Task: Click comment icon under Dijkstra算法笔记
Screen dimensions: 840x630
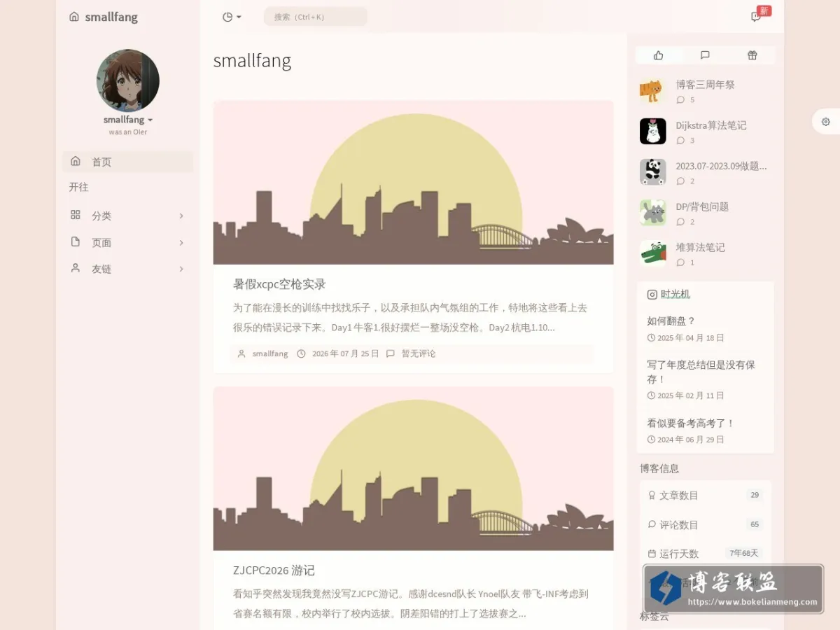Action: [x=680, y=141]
